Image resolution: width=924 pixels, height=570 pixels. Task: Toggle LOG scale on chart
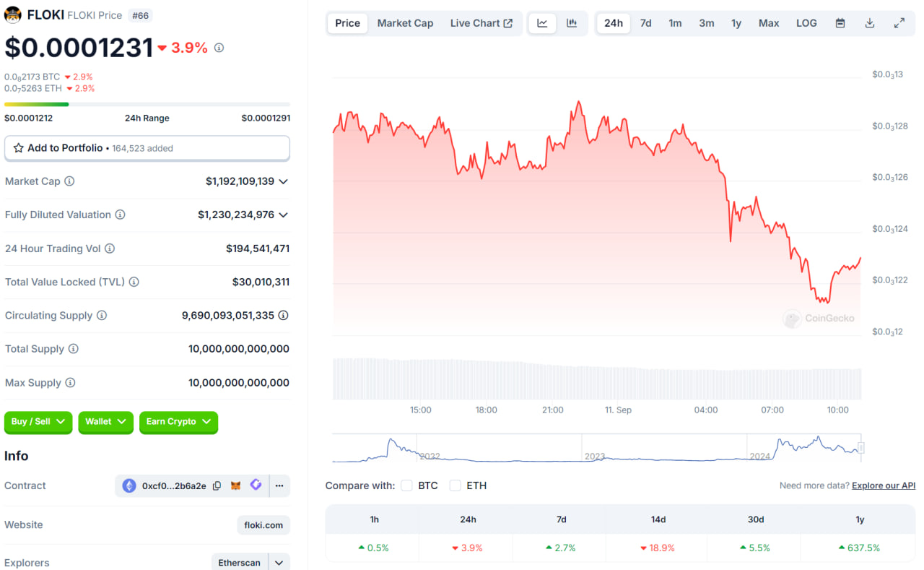(x=806, y=23)
